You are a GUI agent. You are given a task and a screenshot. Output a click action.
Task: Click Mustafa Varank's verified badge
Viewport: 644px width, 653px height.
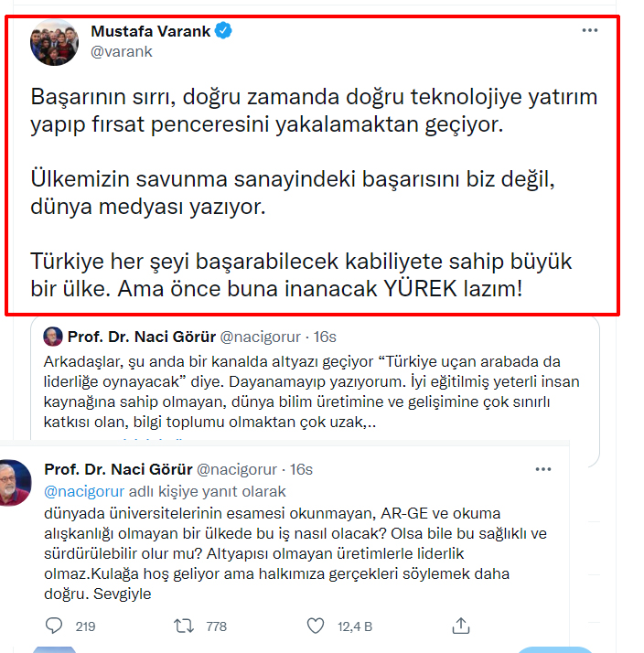tap(223, 30)
